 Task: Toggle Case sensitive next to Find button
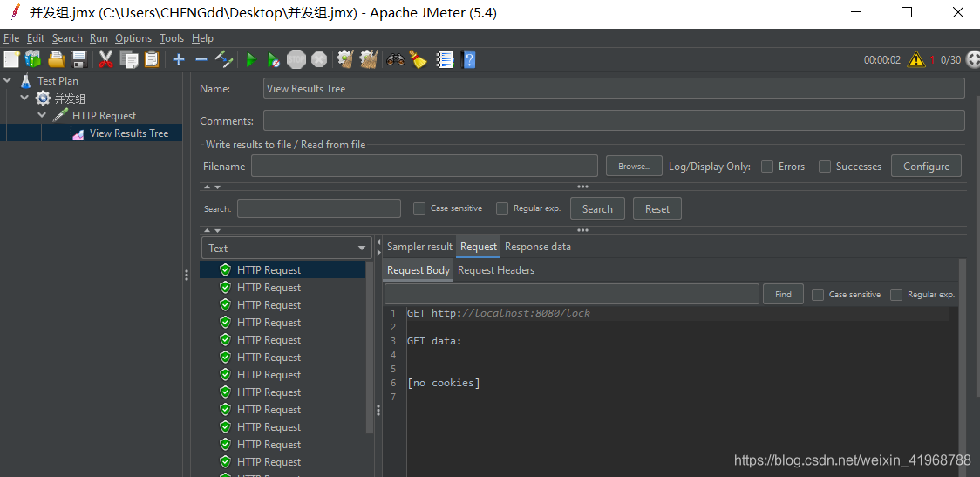pyautogui.click(x=818, y=295)
